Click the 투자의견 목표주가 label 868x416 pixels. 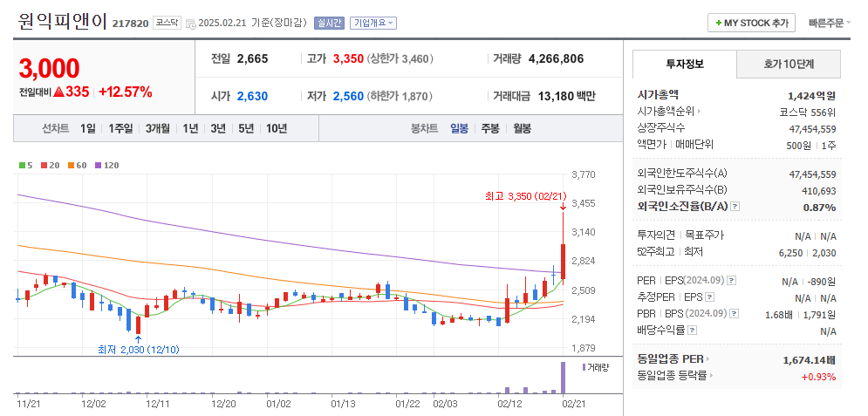[680, 235]
